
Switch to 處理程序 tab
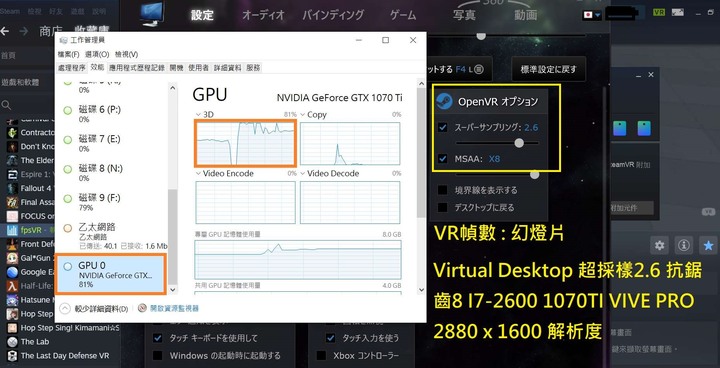coord(72,68)
